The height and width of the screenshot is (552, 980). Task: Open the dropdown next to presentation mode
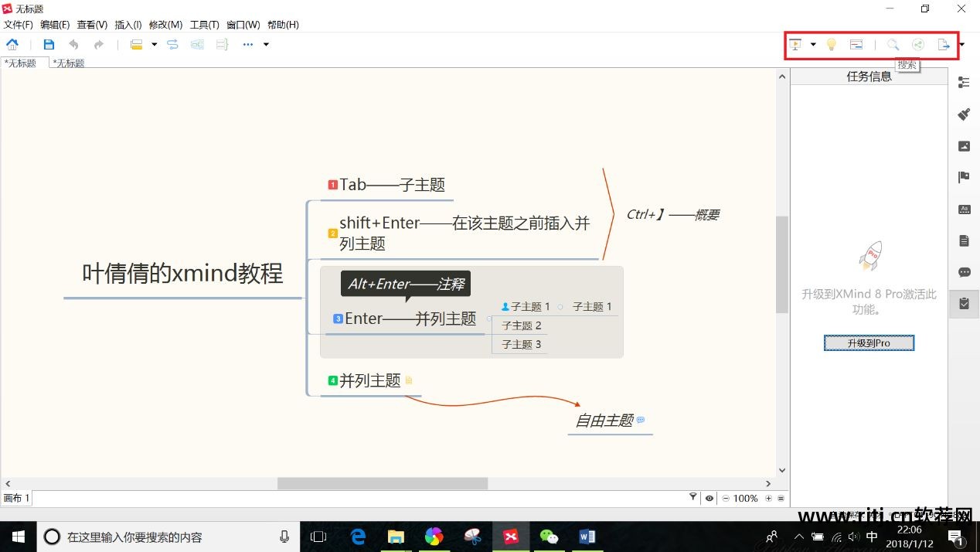pos(813,45)
